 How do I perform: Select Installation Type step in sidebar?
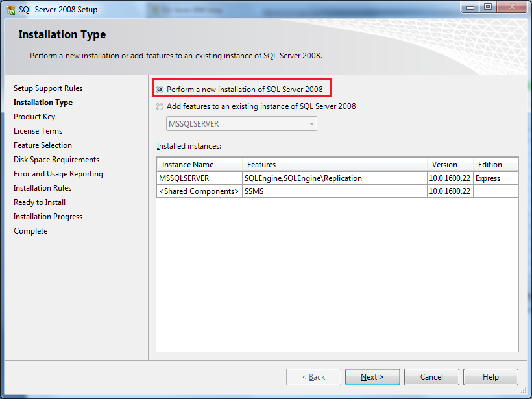click(x=43, y=103)
